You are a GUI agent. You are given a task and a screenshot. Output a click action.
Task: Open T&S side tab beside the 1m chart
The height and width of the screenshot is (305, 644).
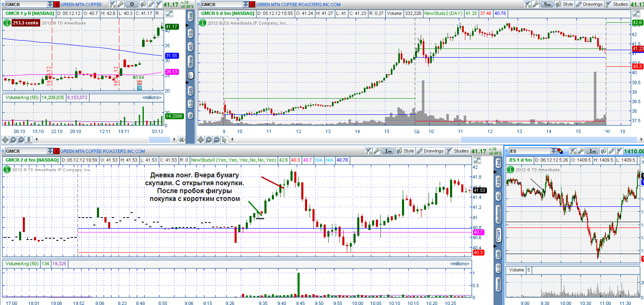click(x=499, y=181)
